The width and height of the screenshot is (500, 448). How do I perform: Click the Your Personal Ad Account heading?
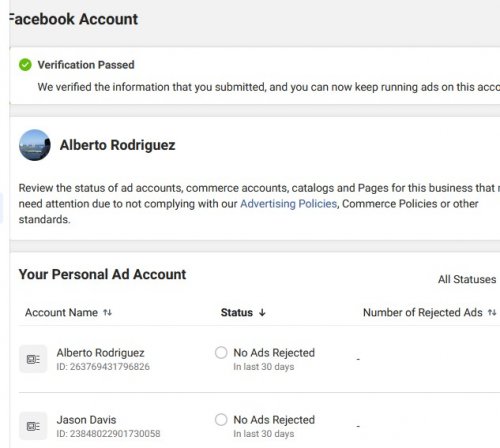click(x=102, y=274)
